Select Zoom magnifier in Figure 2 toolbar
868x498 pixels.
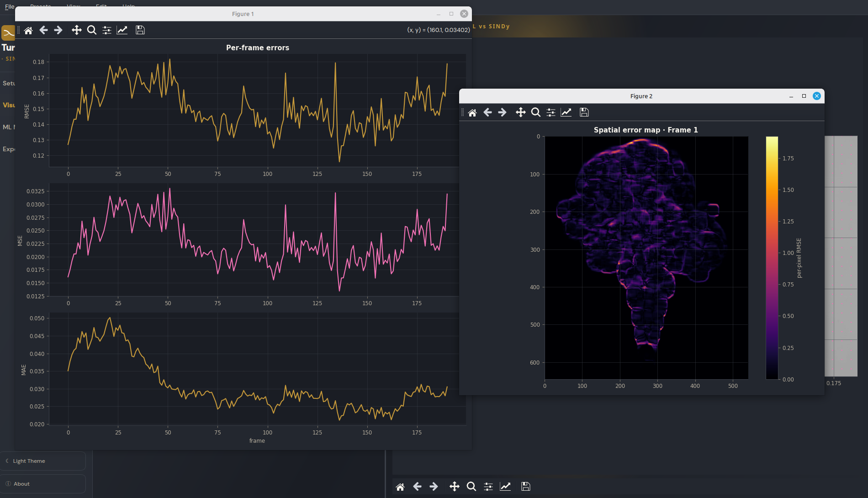(x=536, y=112)
